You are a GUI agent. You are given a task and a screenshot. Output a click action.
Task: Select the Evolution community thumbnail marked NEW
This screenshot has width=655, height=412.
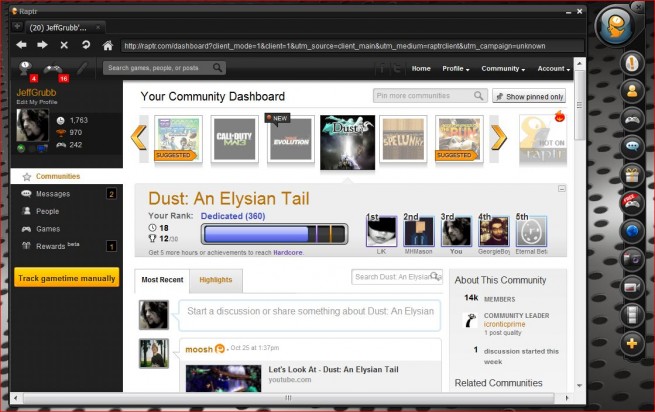point(291,139)
